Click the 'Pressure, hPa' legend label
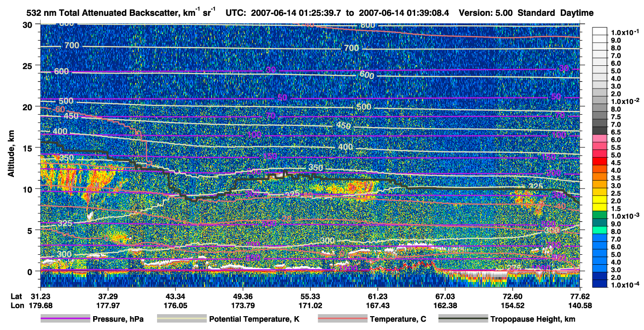The image size is (644, 330). coord(118,319)
